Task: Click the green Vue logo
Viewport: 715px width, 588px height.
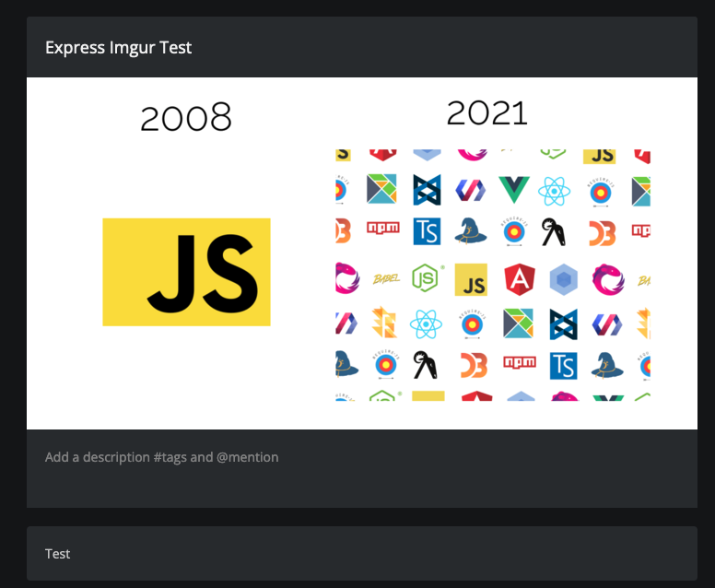Action: (x=514, y=191)
